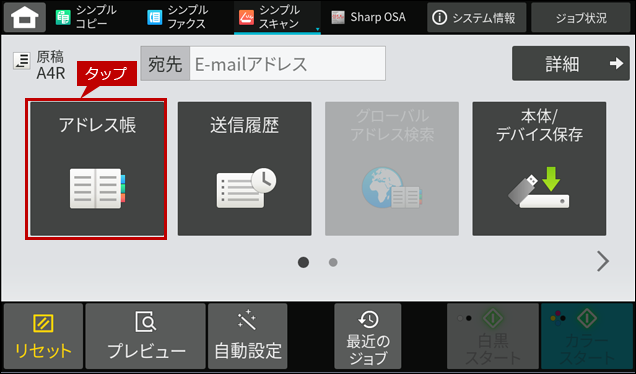Open 詳細 detail settings
Viewport: 636px width, 374px height.
571,63
